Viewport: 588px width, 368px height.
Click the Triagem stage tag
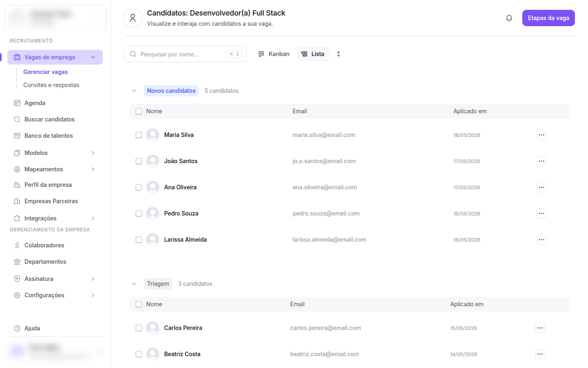158,284
